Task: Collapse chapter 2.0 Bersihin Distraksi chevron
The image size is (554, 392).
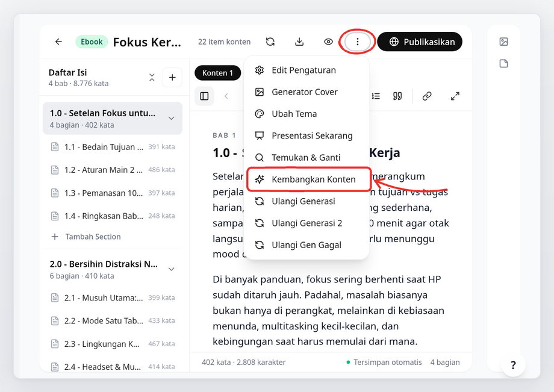Action: pyautogui.click(x=172, y=269)
